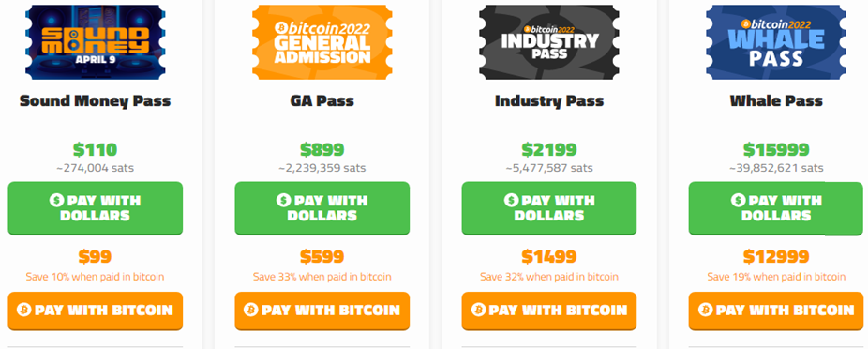Open the General Admission ticket image
Image resolution: width=868 pixels, height=349 pixels.
(322, 42)
